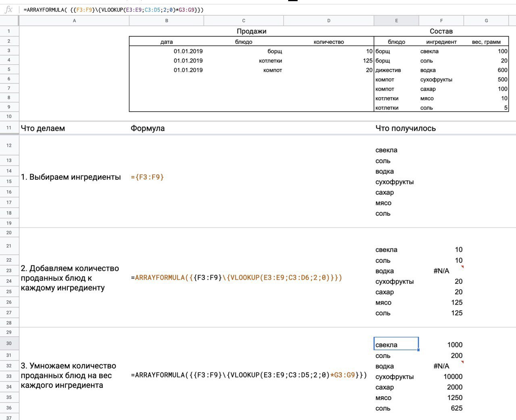Select the 'Что получилось' heading cell
516x420 pixels.
(406, 128)
